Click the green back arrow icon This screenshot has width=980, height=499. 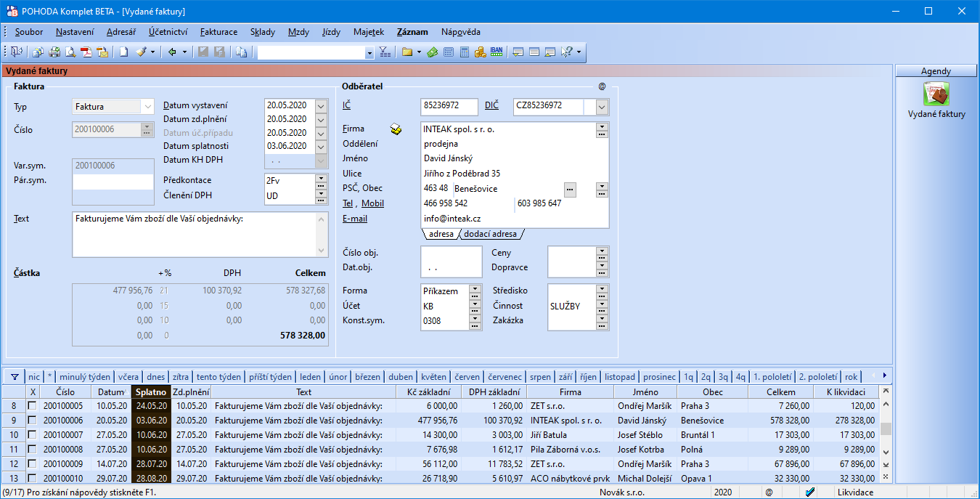[x=172, y=52]
